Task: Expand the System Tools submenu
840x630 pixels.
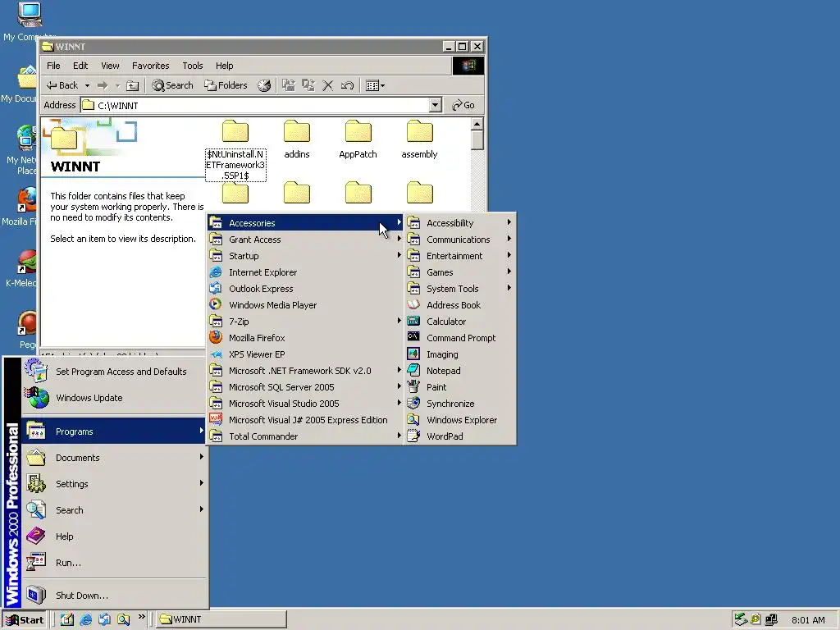Action: (x=460, y=289)
